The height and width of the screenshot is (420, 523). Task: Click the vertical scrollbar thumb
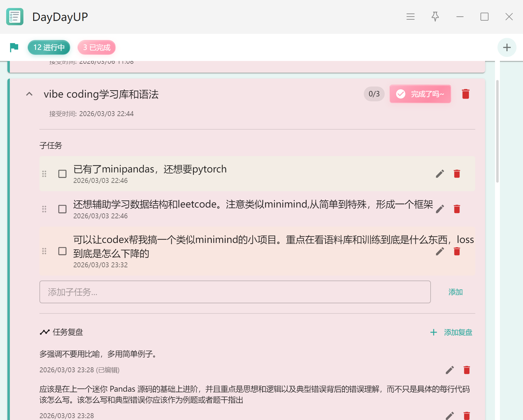[497, 131]
